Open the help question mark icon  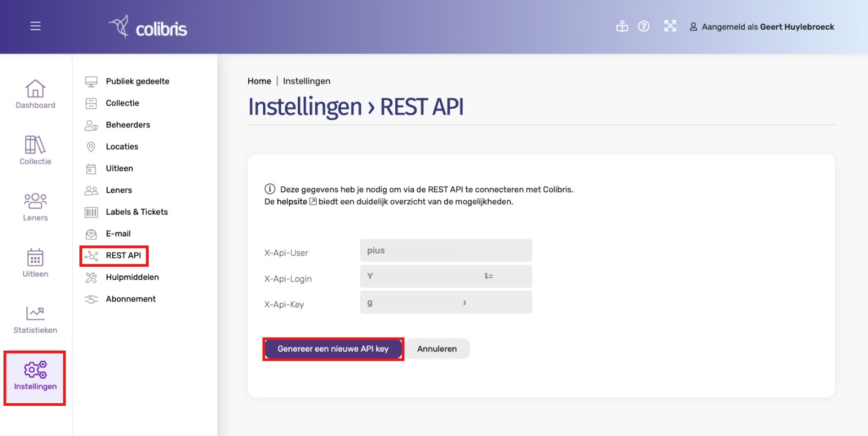coord(643,26)
